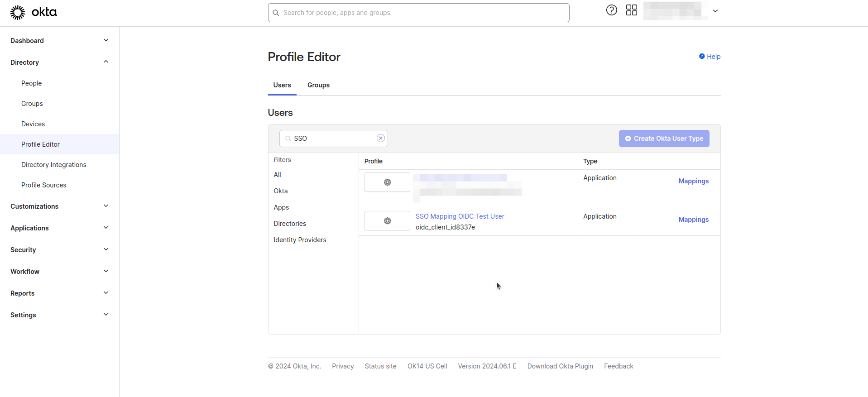Screen dimensions: 868x397
Task: Open the apps grid icon
Action: 631,10
